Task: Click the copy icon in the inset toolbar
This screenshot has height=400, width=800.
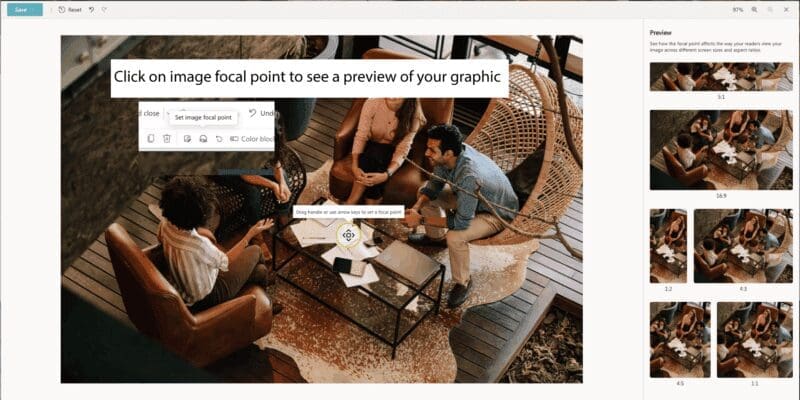Action: coord(151,139)
